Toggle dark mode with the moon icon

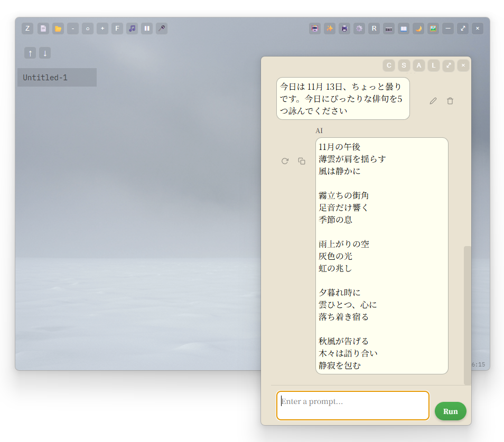(x=418, y=29)
